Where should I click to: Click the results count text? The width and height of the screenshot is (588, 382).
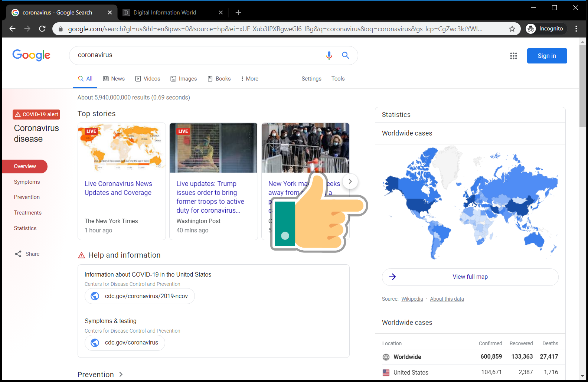pos(134,98)
